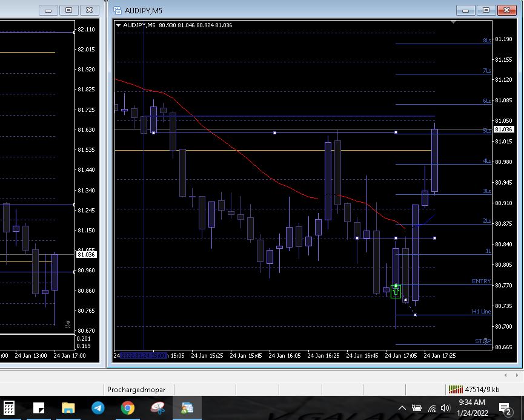The width and height of the screenshot is (524, 420).
Task: Click the 81.190 price scale value
Action: click(503, 39)
